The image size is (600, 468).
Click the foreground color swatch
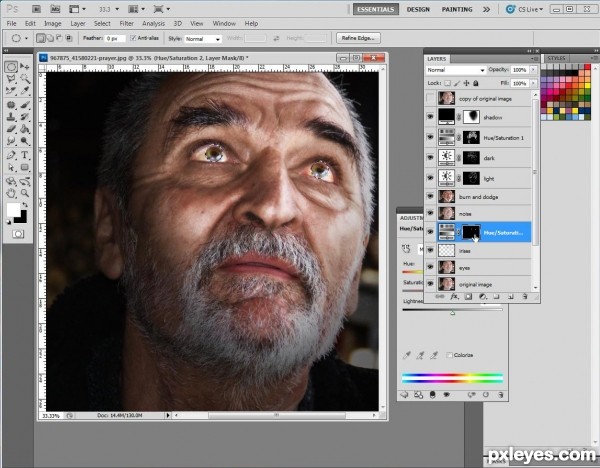click(13, 209)
